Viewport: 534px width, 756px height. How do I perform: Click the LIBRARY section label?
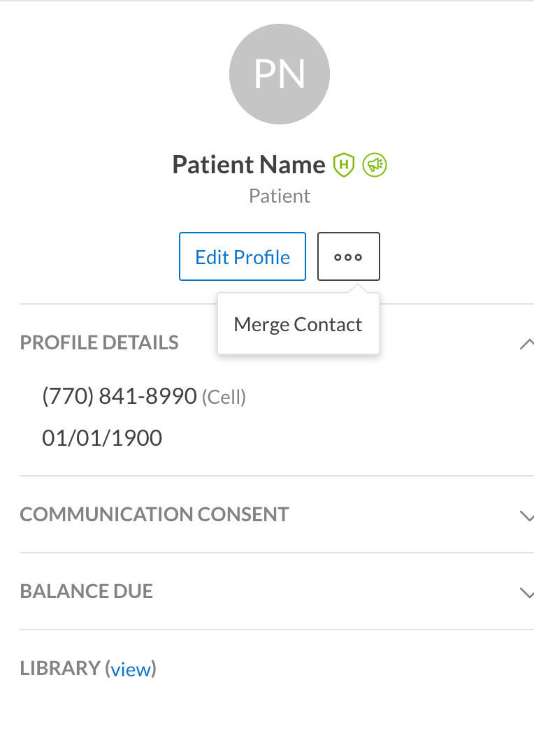pos(60,668)
